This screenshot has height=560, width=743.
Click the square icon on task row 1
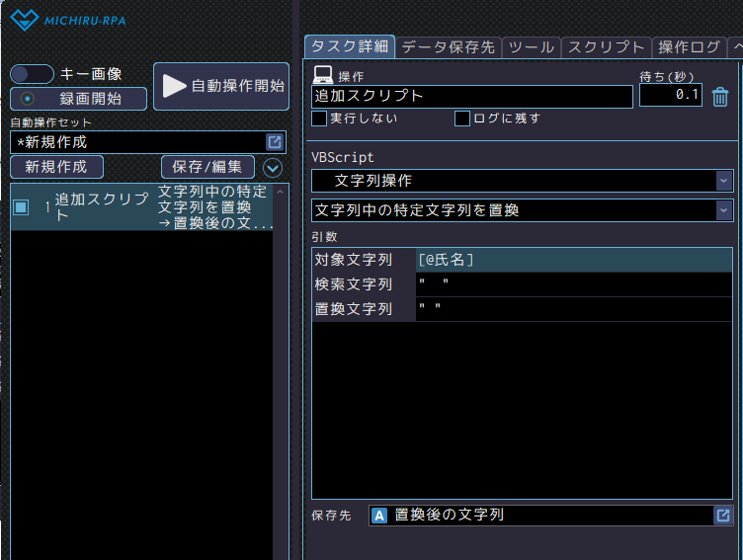pos(21,207)
